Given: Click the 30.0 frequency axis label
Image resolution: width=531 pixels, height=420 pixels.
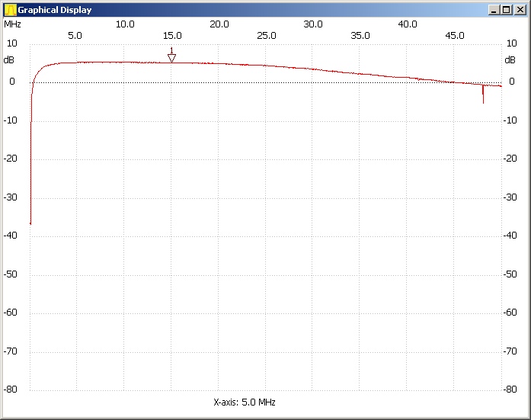Looking at the screenshot, I should coord(313,24).
